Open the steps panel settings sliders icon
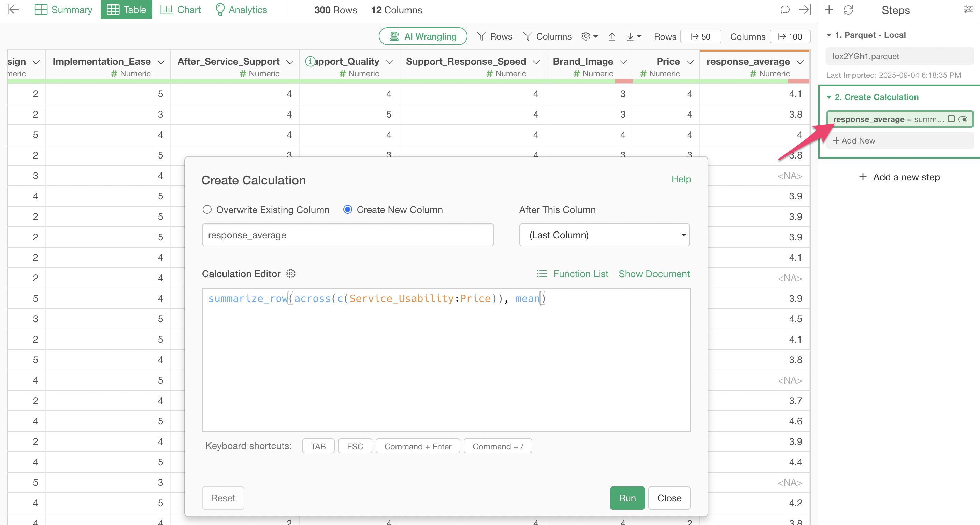This screenshot has height=525, width=980. click(968, 10)
